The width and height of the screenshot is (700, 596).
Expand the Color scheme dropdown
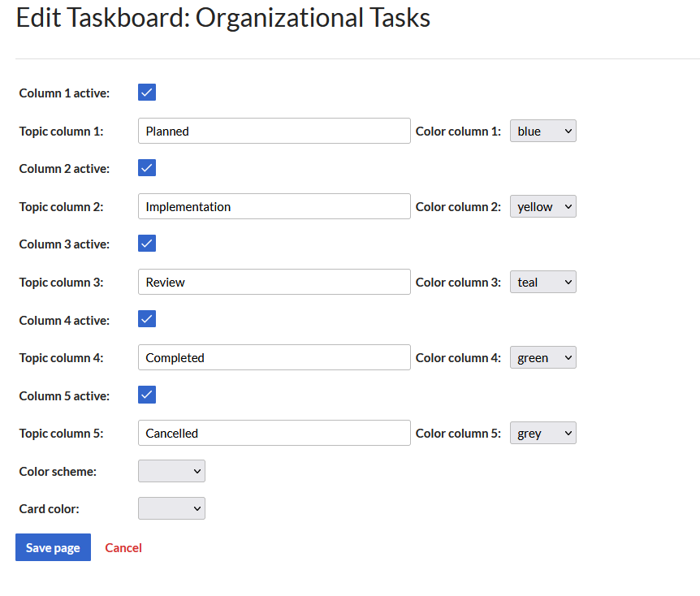tap(171, 471)
